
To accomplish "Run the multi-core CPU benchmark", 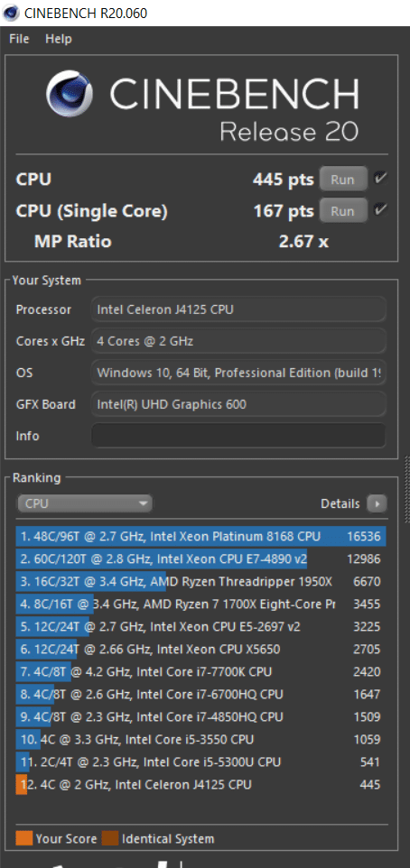I will 343,180.
